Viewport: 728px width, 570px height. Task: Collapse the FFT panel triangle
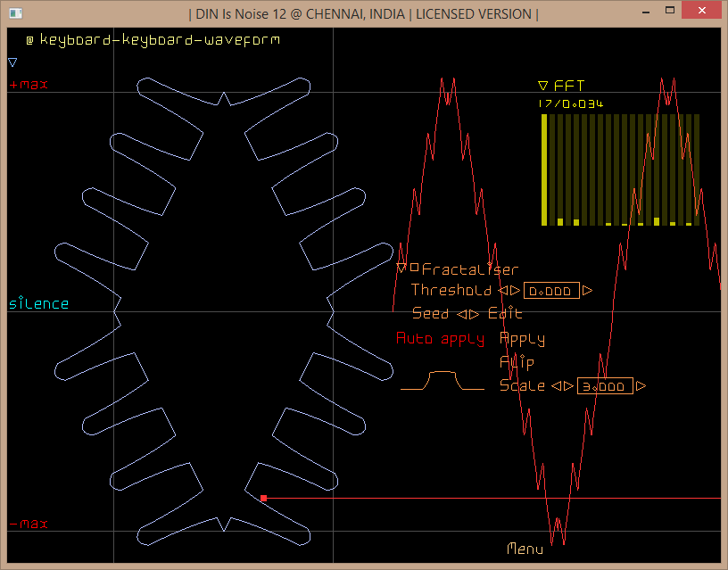pyautogui.click(x=542, y=87)
